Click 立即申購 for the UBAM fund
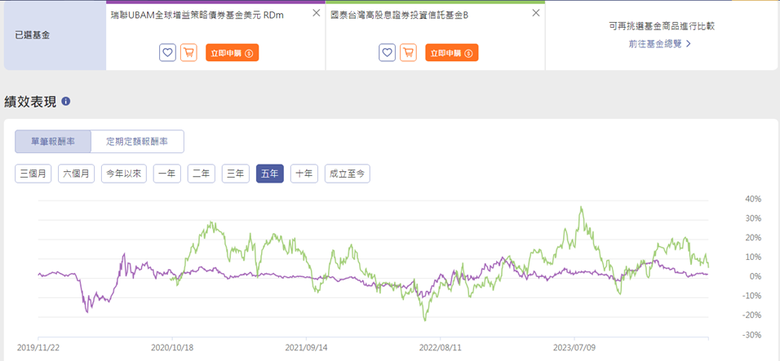Viewport: 780px width, 361px height. click(x=232, y=53)
